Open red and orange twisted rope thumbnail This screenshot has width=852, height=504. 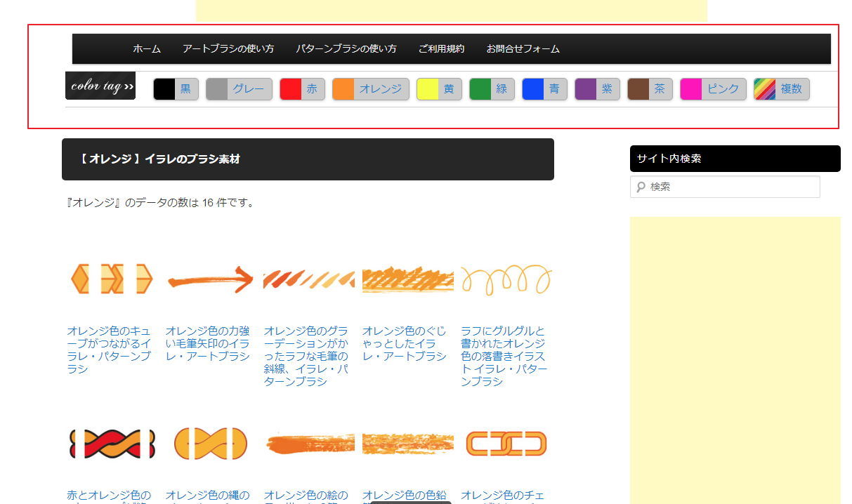(112, 444)
